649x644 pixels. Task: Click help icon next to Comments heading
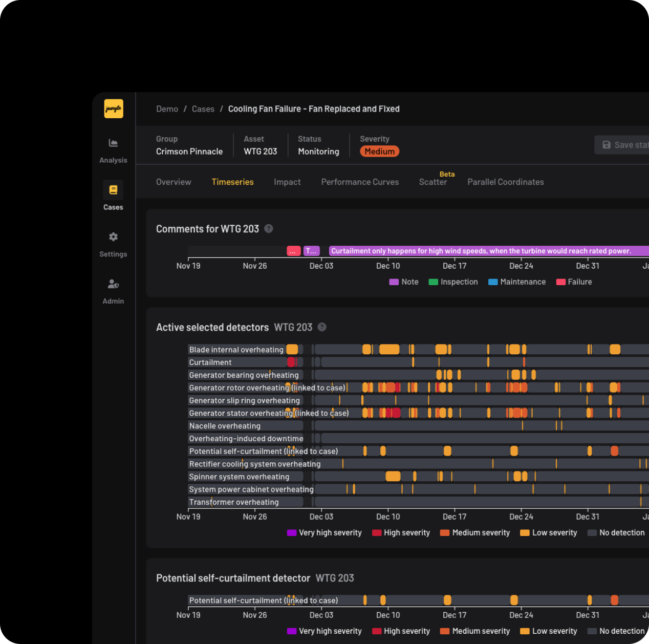(268, 229)
